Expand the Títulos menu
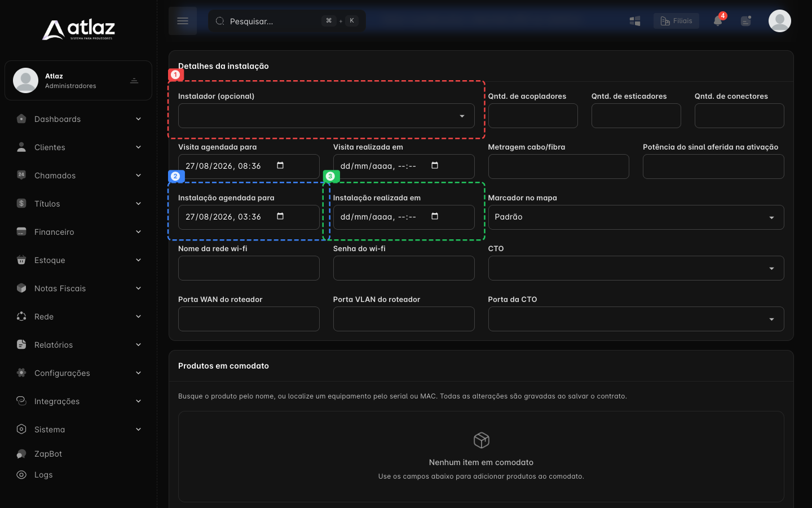Viewport: 812px width, 508px height. pyautogui.click(x=78, y=204)
